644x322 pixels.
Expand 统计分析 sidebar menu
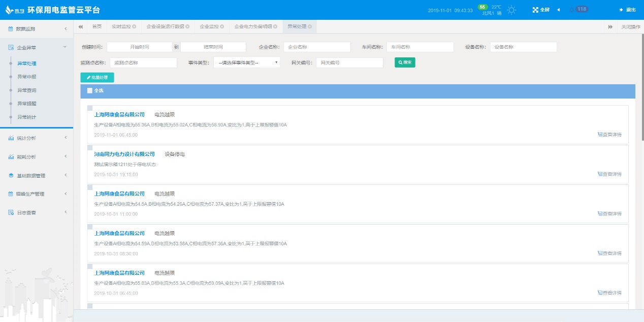click(37, 138)
